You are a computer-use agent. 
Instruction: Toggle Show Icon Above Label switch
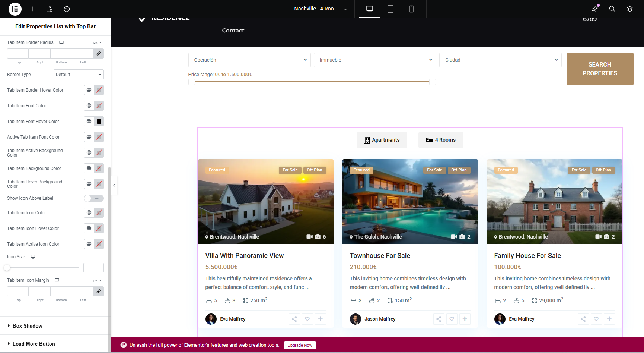pos(93,198)
